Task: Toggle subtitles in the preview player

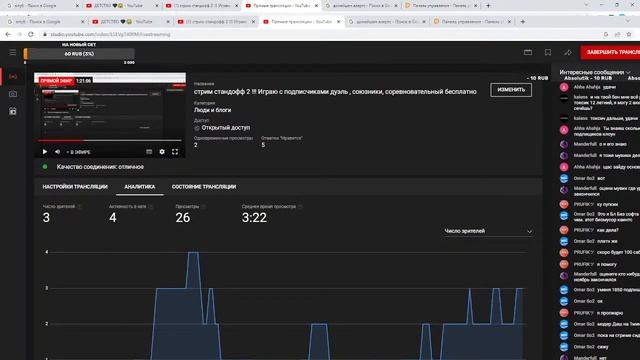Action: [x=149, y=152]
